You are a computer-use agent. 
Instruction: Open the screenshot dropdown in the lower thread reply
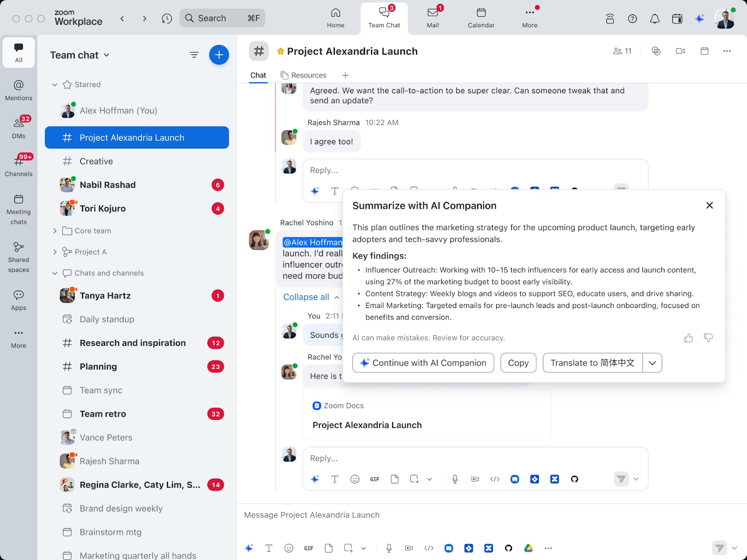[x=430, y=479]
